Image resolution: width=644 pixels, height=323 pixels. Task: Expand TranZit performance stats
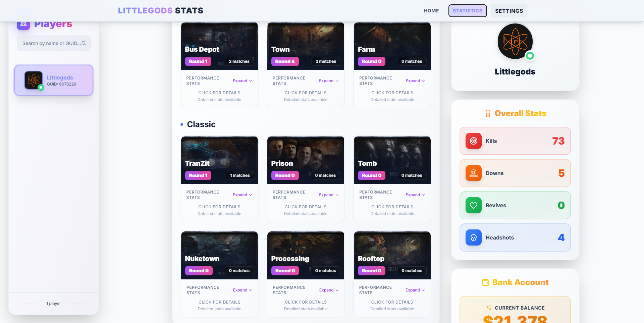click(242, 195)
